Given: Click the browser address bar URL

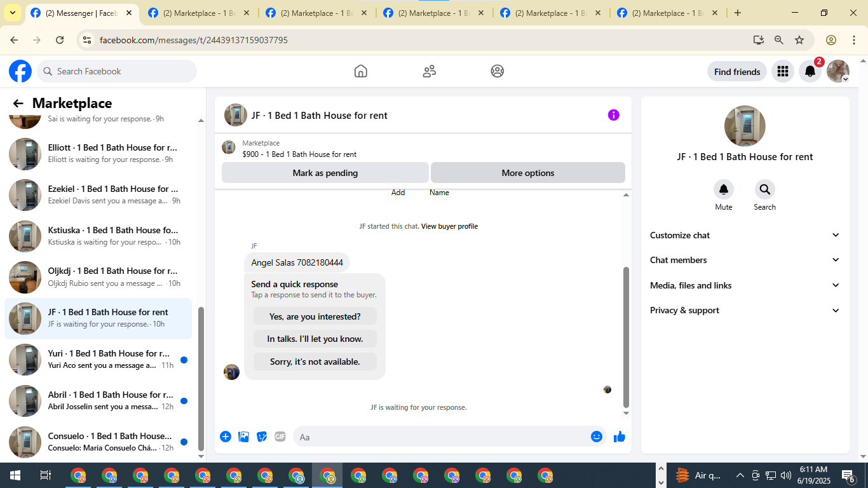Looking at the screenshot, I should pos(194,40).
